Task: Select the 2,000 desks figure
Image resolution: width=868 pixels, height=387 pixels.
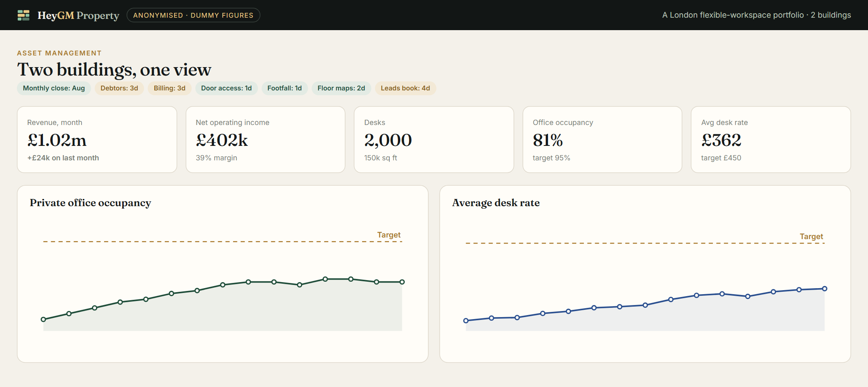Action: [x=388, y=140]
